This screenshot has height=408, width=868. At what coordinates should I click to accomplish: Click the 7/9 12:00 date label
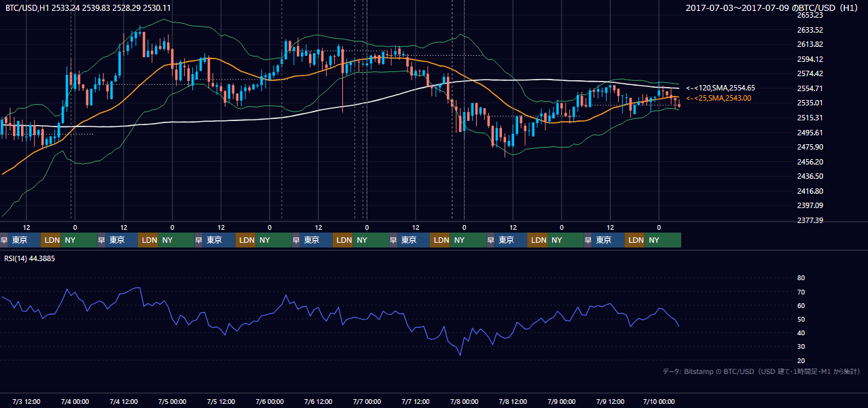611,401
